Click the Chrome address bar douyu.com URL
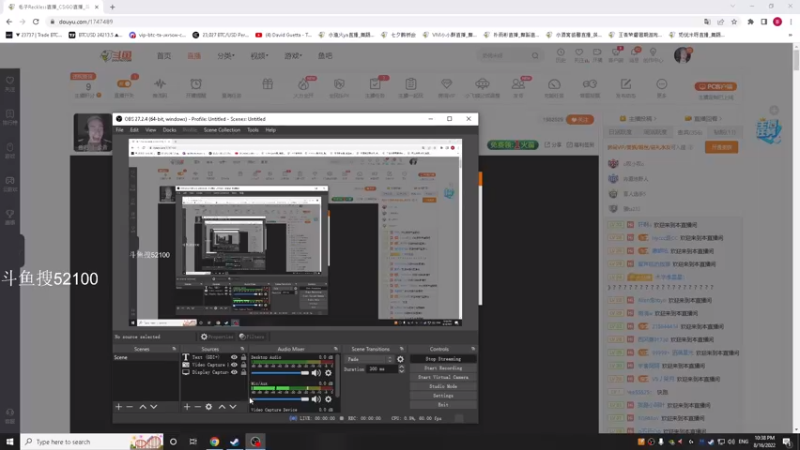This screenshot has height=450, width=800. [x=86, y=22]
